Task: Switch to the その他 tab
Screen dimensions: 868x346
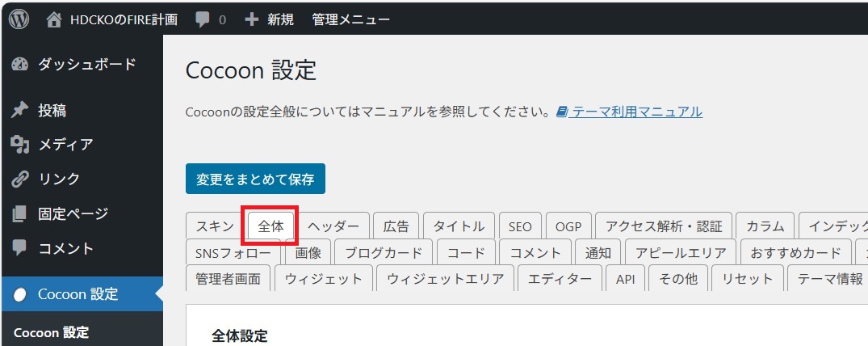Action: [678, 278]
